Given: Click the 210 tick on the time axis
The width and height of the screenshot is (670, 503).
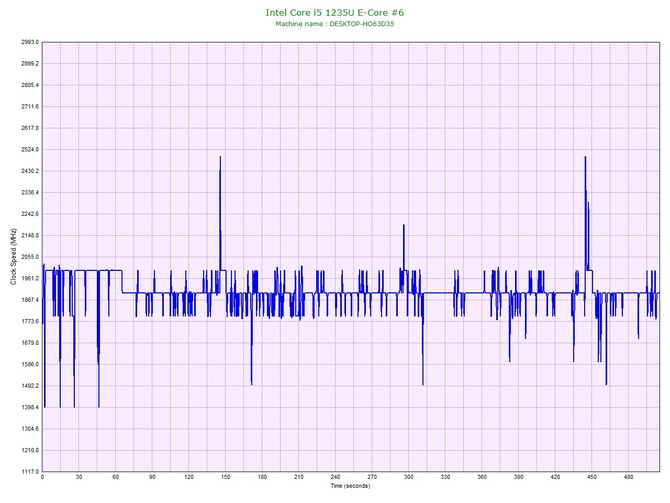Looking at the screenshot, I should [299, 477].
